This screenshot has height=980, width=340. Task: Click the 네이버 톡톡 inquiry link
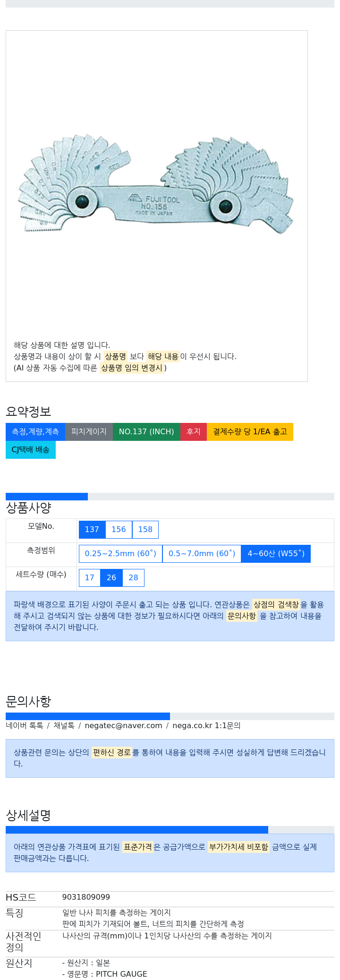click(25, 726)
